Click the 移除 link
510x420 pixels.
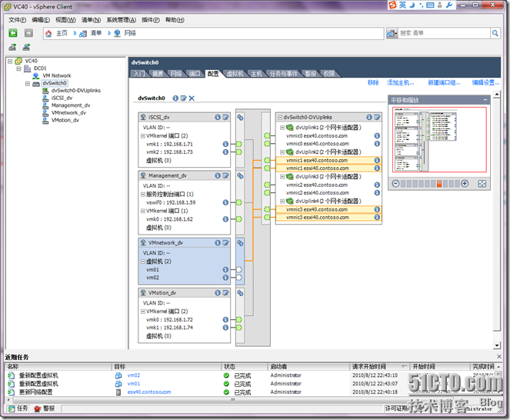coord(373,82)
